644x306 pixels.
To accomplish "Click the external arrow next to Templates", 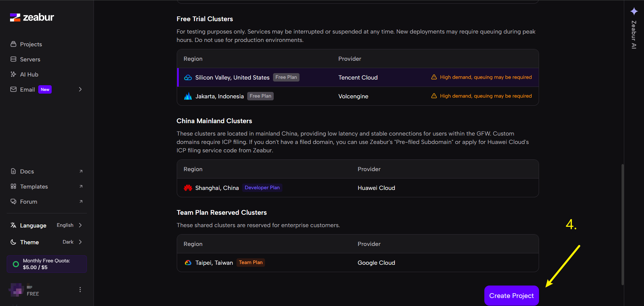I will click(x=81, y=187).
